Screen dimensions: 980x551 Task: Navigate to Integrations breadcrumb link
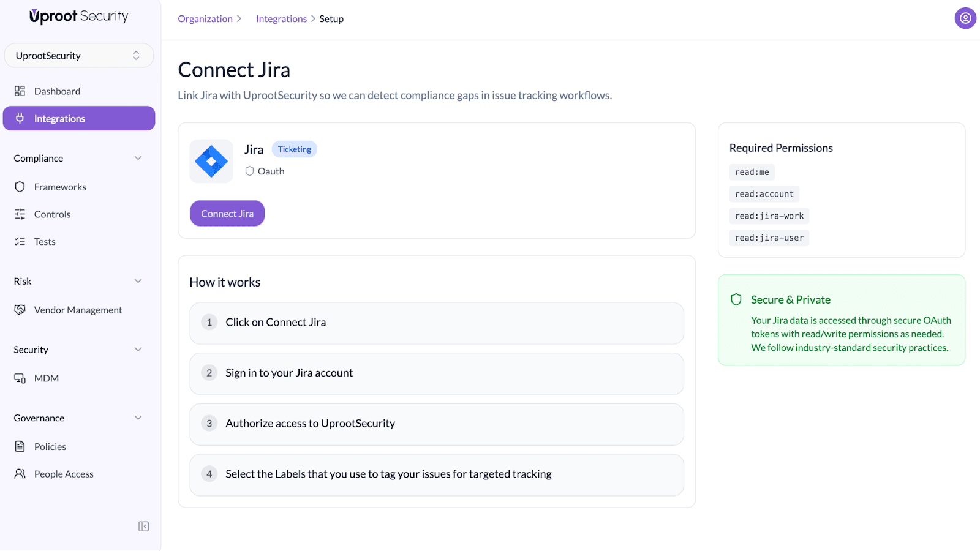pos(281,19)
